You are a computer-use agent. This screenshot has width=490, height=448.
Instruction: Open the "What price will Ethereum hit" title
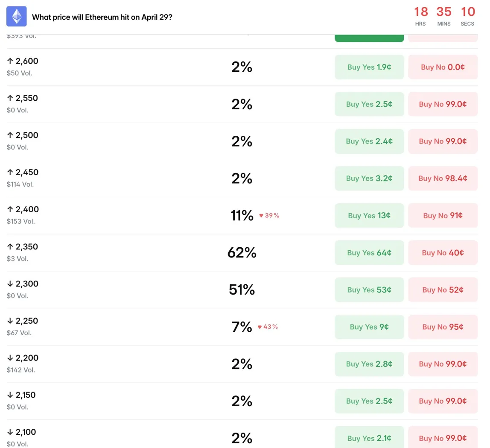[102, 18]
